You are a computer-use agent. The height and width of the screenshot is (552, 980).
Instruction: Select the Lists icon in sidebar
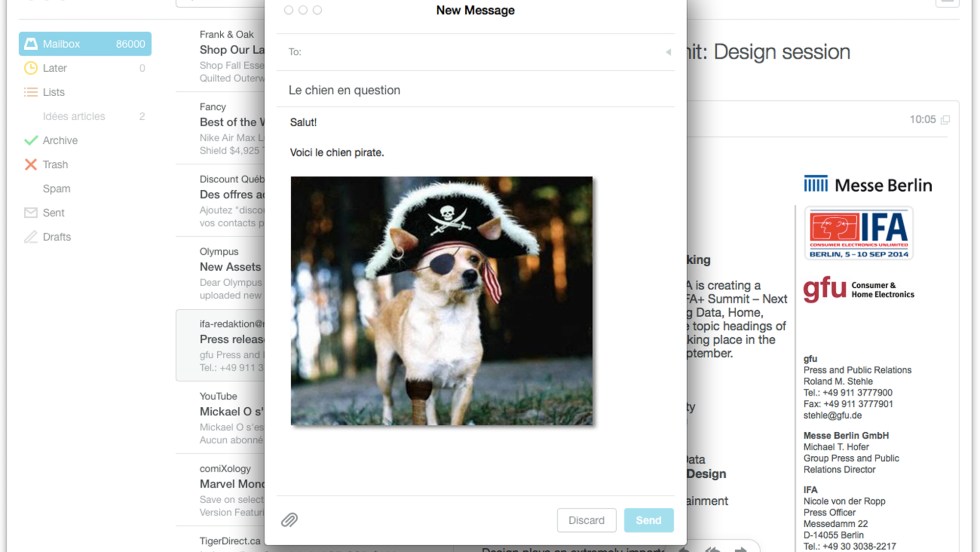(31, 92)
